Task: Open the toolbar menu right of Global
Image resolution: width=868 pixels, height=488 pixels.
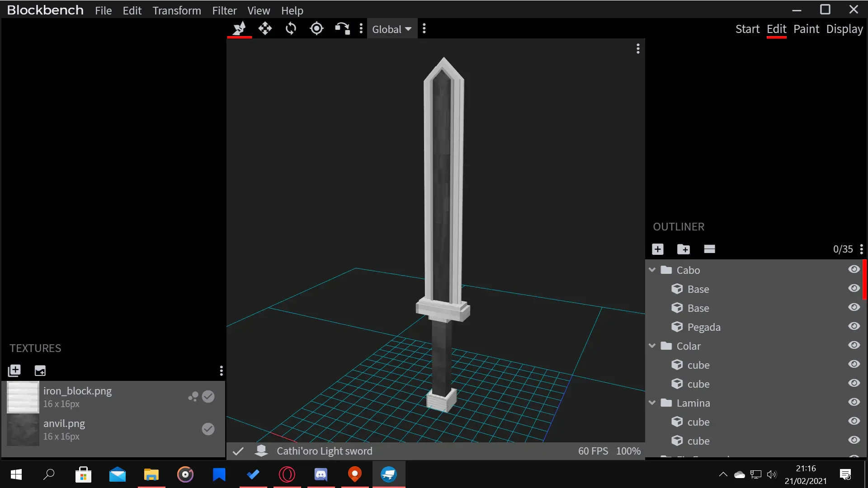Action: pyautogui.click(x=424, y=29)
